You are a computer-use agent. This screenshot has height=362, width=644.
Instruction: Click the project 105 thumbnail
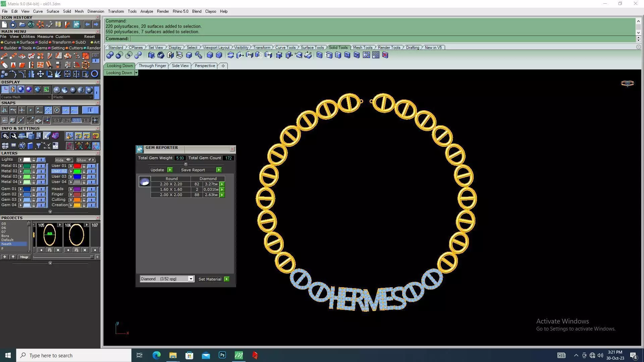pyautogui.click(x=50, y=236)
